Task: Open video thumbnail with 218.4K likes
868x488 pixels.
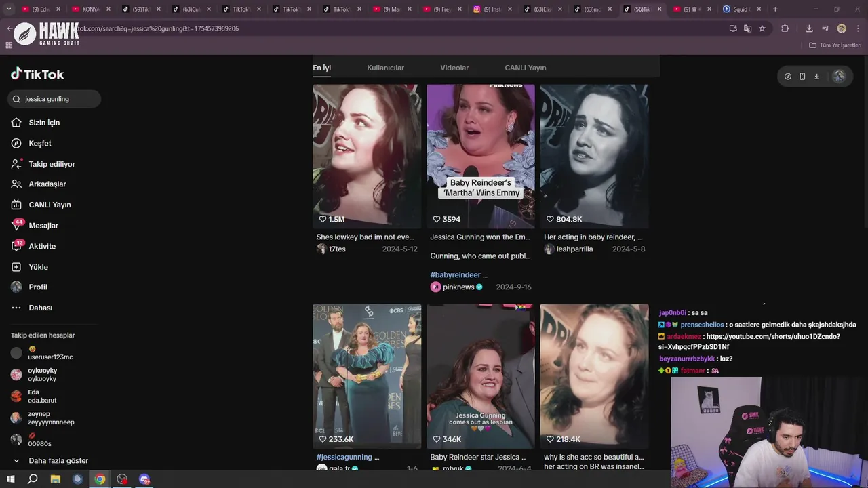Action: click(x=594, y=376)
